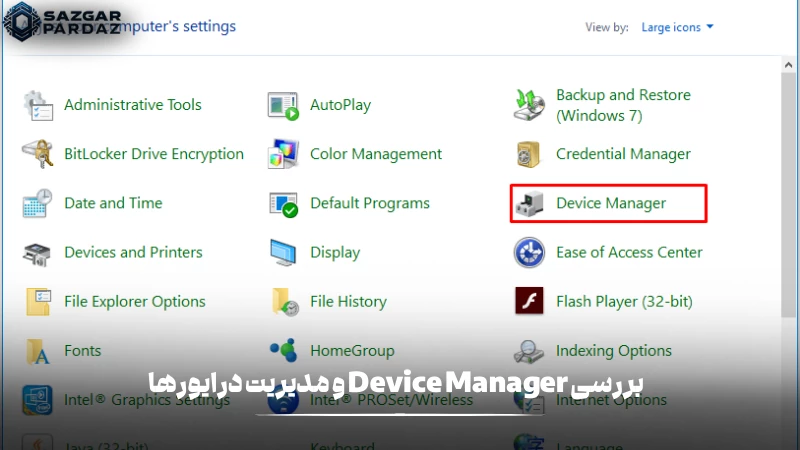Open the Device Manager icon

(529, 204)
